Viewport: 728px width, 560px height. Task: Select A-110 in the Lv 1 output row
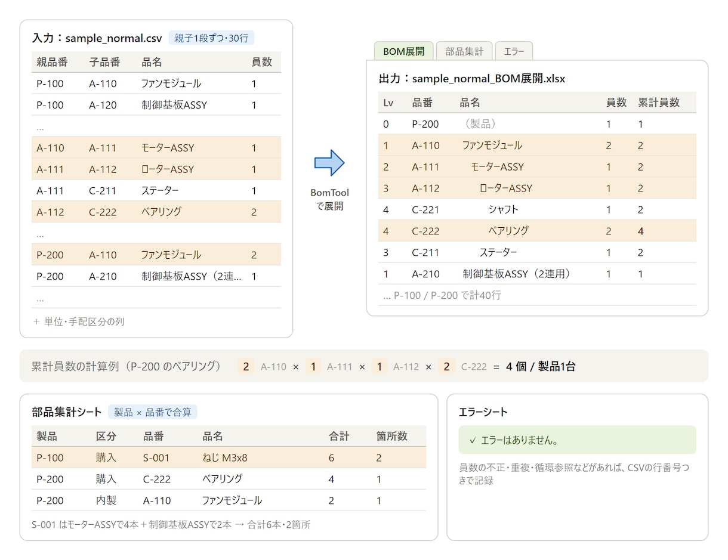pos(425,146)
